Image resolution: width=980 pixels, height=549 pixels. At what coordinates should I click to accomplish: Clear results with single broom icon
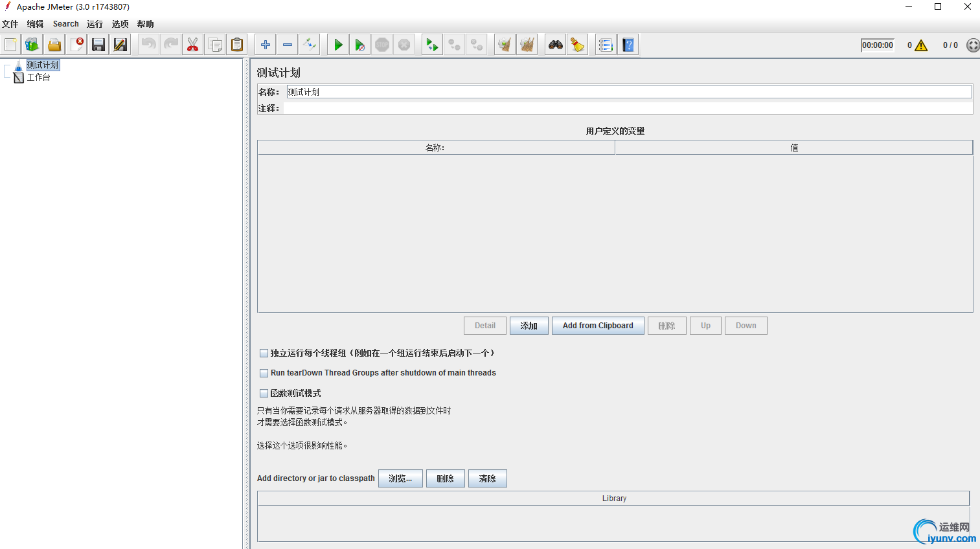[505, 45]
